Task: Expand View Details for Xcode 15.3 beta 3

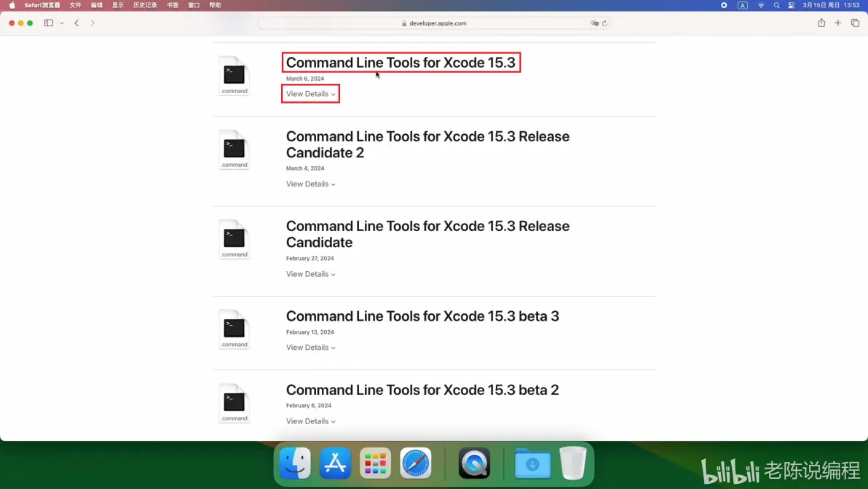Action: (x=310, y=347)
